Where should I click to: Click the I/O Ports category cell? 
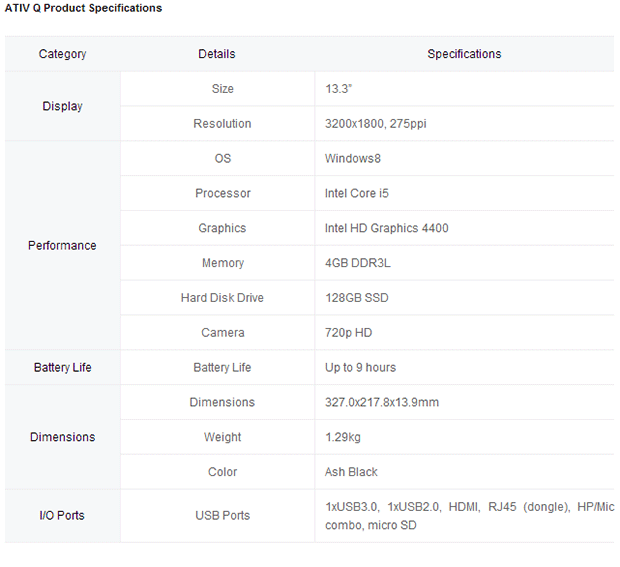62,515
